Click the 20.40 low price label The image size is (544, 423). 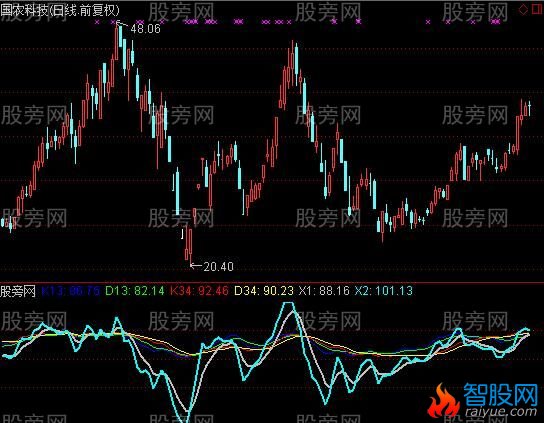click(x=219, y=267)
